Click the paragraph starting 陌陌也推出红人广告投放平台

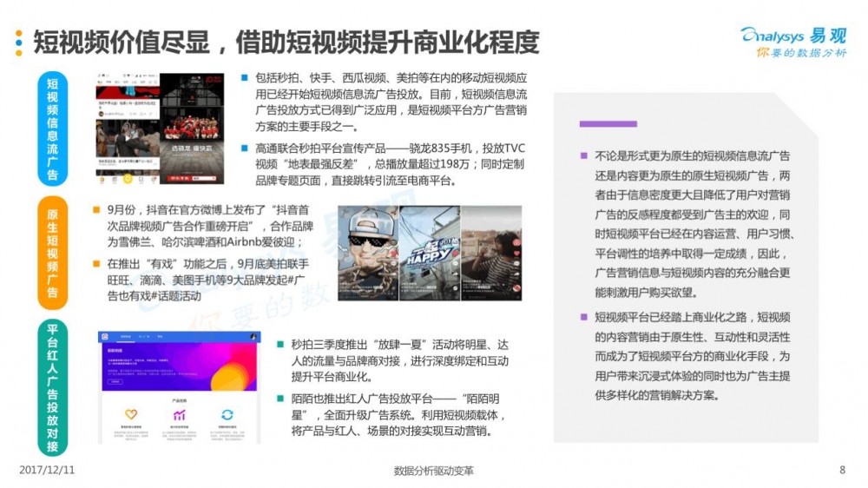(x=398, y=415)
